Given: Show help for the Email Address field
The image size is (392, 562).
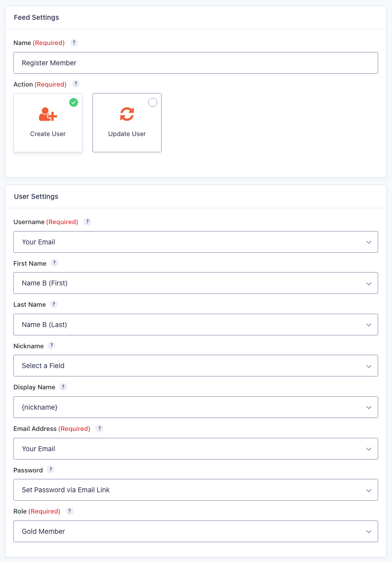Looking at the screenshot, I should coord(99,428).
